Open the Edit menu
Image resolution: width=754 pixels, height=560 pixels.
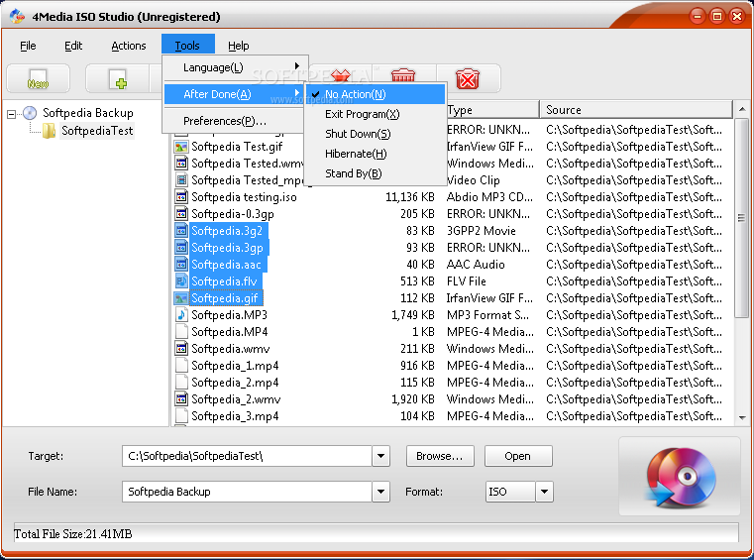click(x=73, y=46)
